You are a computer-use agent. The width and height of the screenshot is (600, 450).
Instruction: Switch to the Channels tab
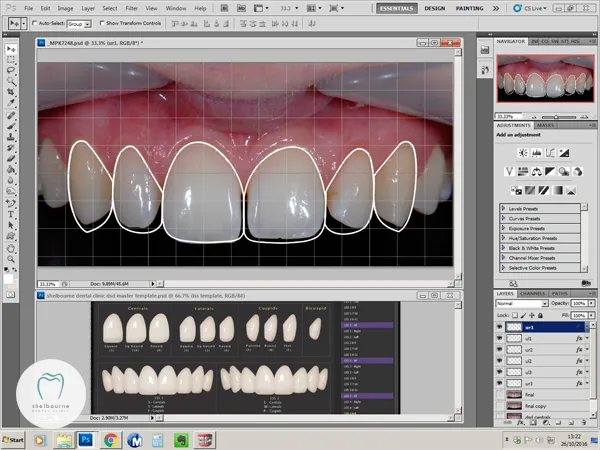(x=531, y=292)
